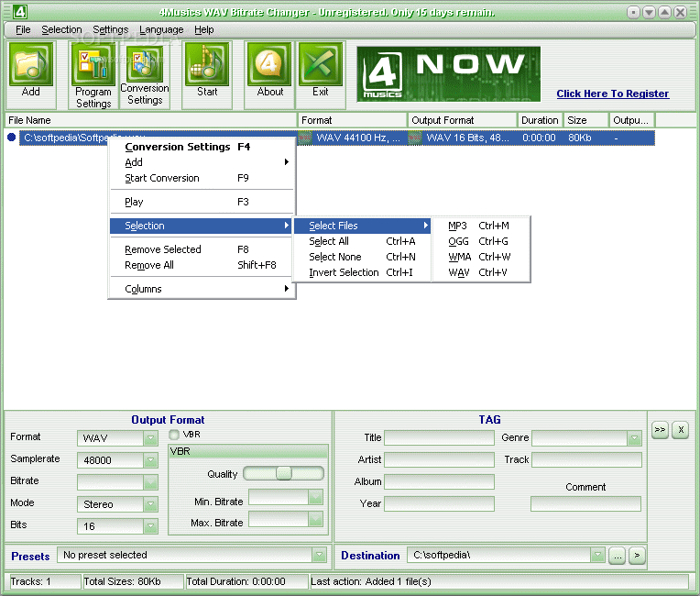Choose Start Conversion in context menu
Screen dimensions: 700x596
click(202, 178)
